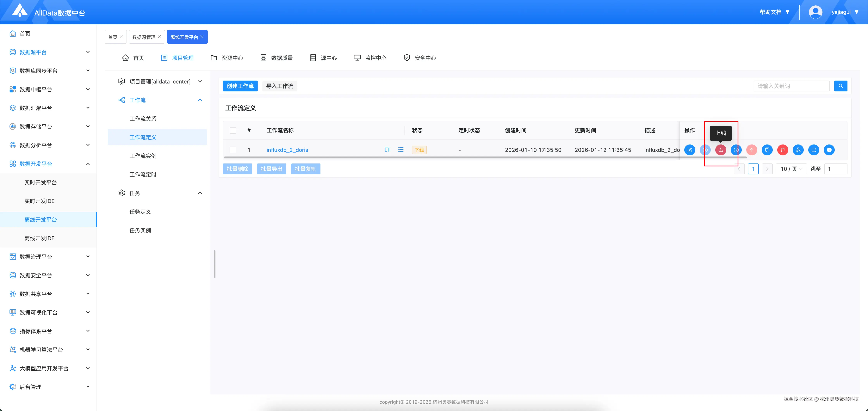Toggle the header select-all checkbox
Viewport: 868px width, 411px height.
233,130
